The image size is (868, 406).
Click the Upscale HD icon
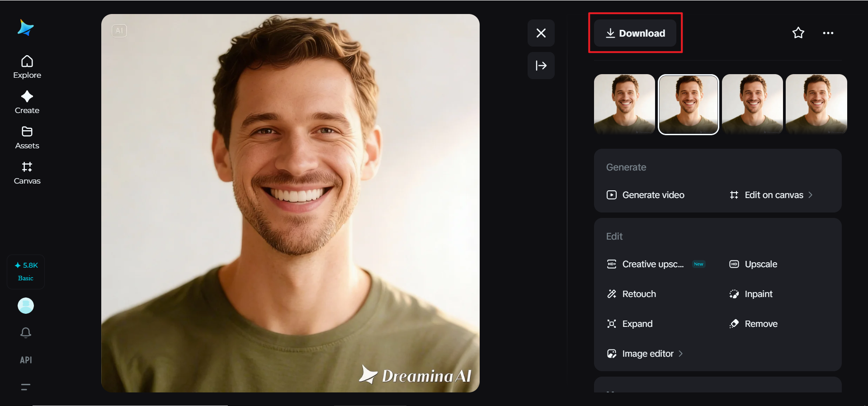[734, 264]
